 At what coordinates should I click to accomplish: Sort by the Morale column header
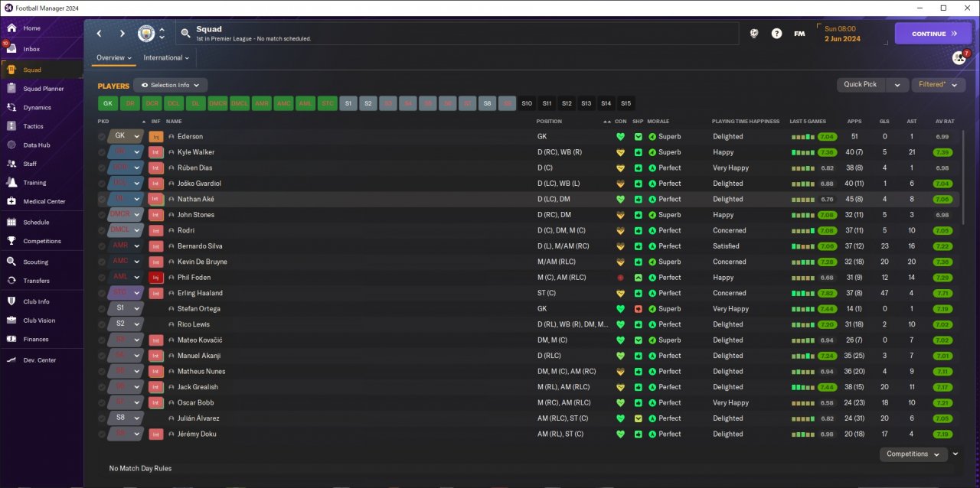(x=658, y=122)
